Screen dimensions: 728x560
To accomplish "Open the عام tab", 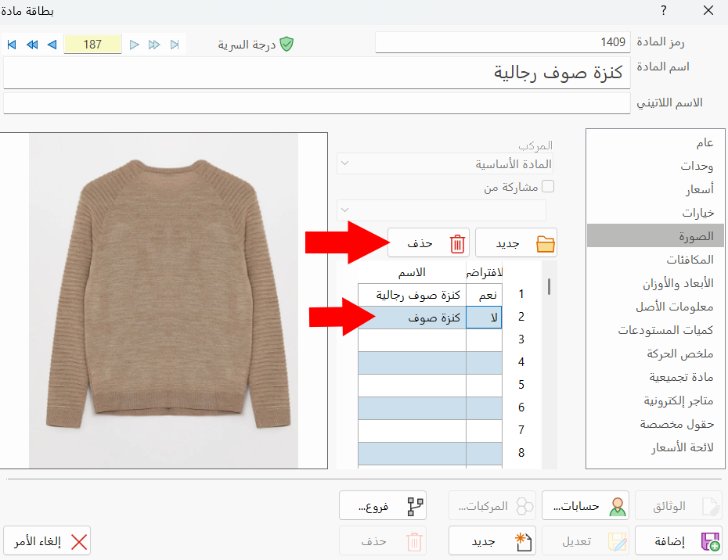I will 655,142.
